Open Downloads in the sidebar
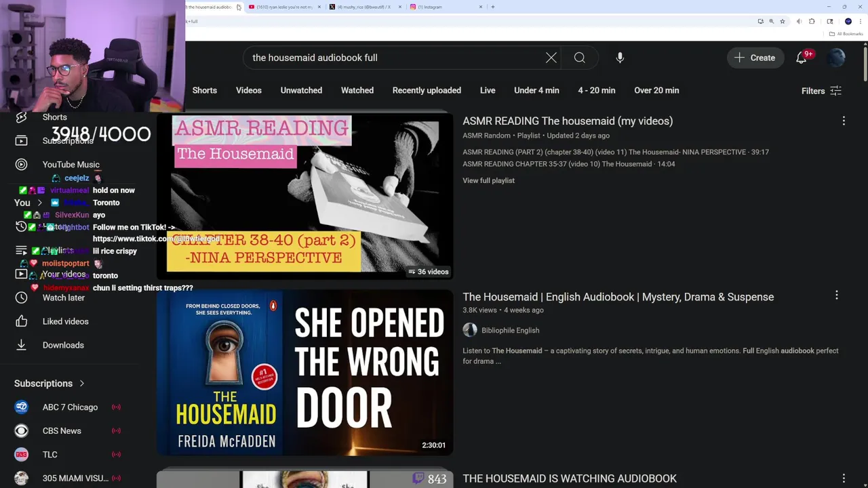Image resolution: width=868 pixels, height=488 pixels. point(63,345)
